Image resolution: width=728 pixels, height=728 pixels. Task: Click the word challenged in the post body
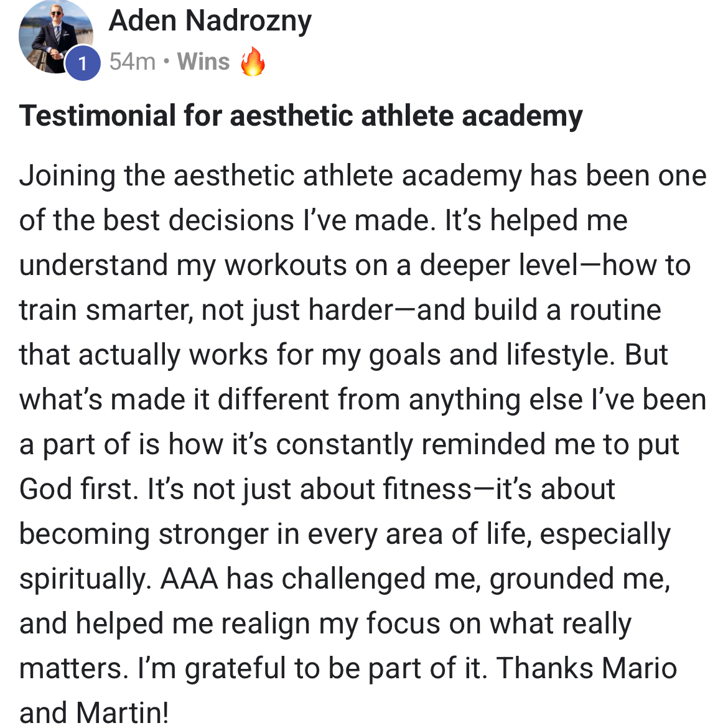(x=354, y=580)
